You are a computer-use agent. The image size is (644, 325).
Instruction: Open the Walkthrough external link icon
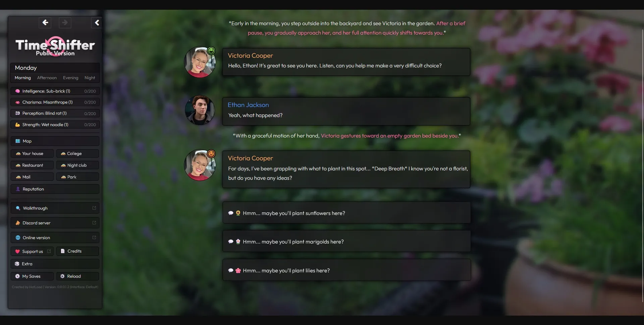tap(94, 208)
